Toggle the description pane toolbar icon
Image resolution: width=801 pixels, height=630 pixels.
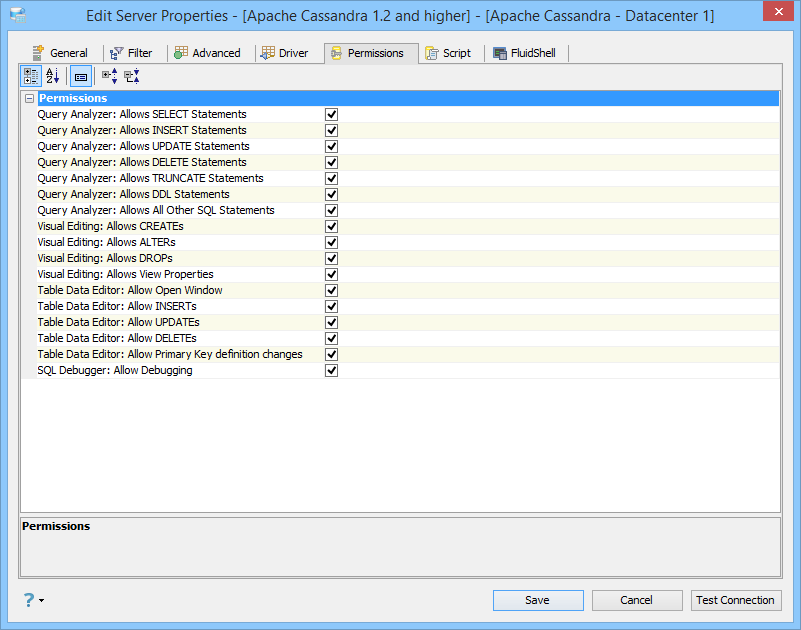(x=81, y=77)
